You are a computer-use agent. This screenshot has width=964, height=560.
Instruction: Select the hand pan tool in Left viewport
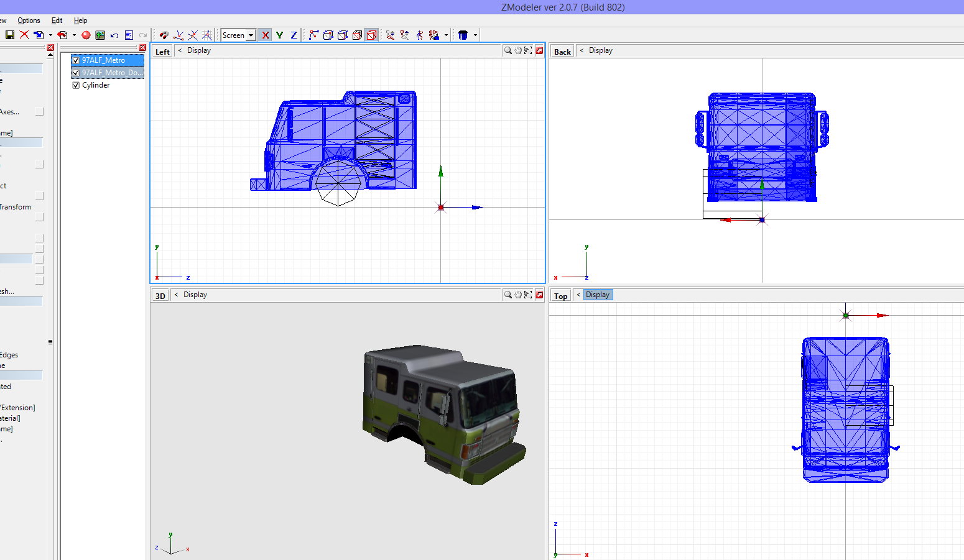(x=519, y=50)
